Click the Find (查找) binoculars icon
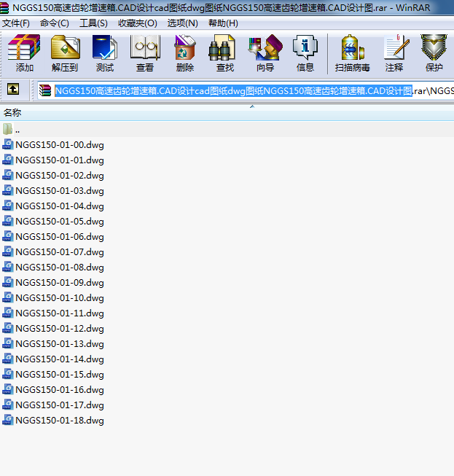This screenshot has height=476, width=454. [x=225, y=53]
